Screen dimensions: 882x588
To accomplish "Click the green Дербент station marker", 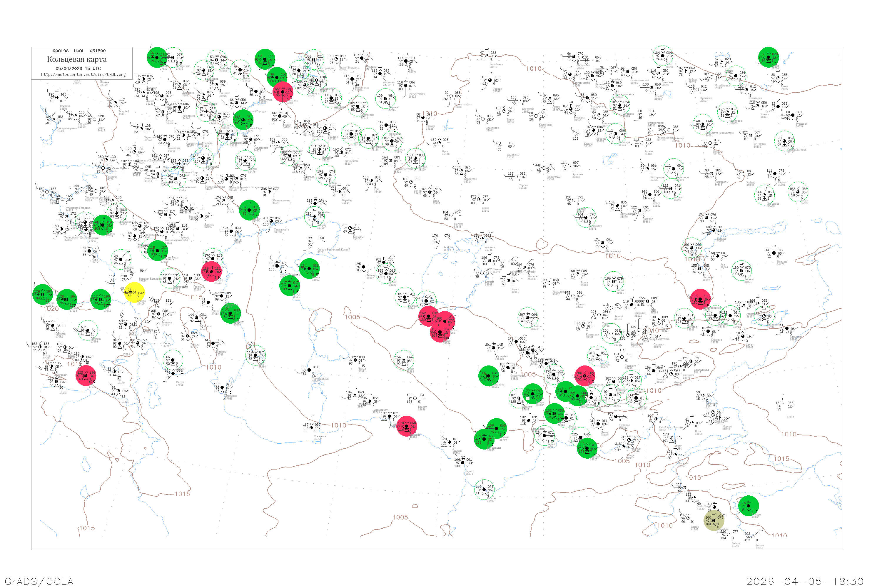I will [x=230, y=313].
